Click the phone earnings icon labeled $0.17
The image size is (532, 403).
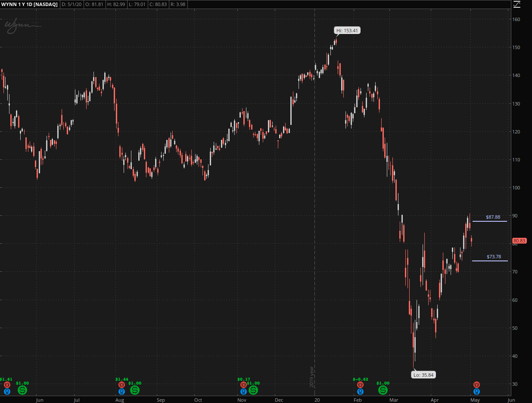(x=243, y=384)
